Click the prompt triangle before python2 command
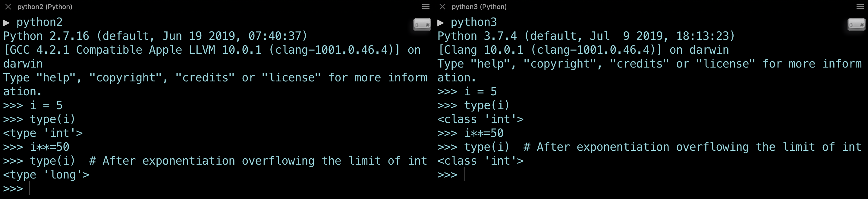The width and height of the screenshot is (868, 199). [6, 23]
